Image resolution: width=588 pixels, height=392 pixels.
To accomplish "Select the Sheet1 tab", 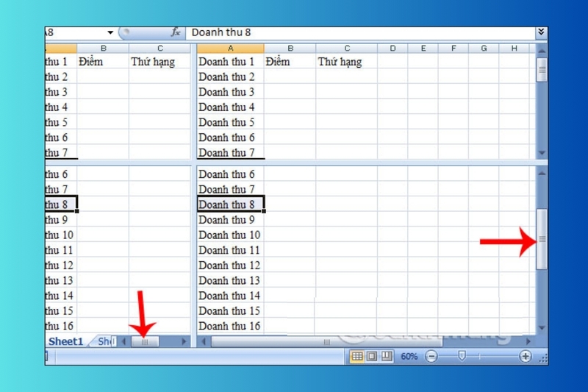I will pos(65,341).
